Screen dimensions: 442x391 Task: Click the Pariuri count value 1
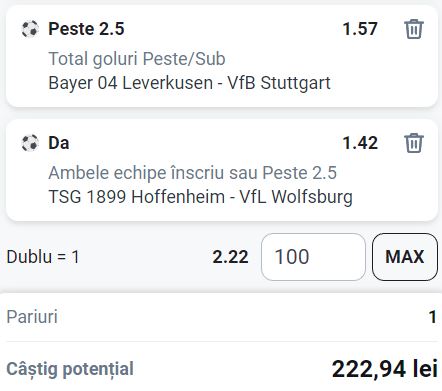433,317
